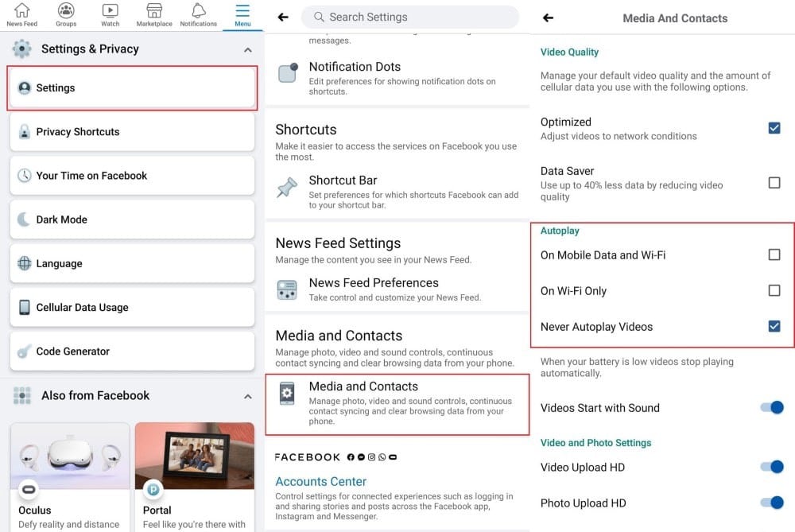Check On Mobile Data and Wi-Fi autoplay
This screenshot has height=532, width=795.
774,254
